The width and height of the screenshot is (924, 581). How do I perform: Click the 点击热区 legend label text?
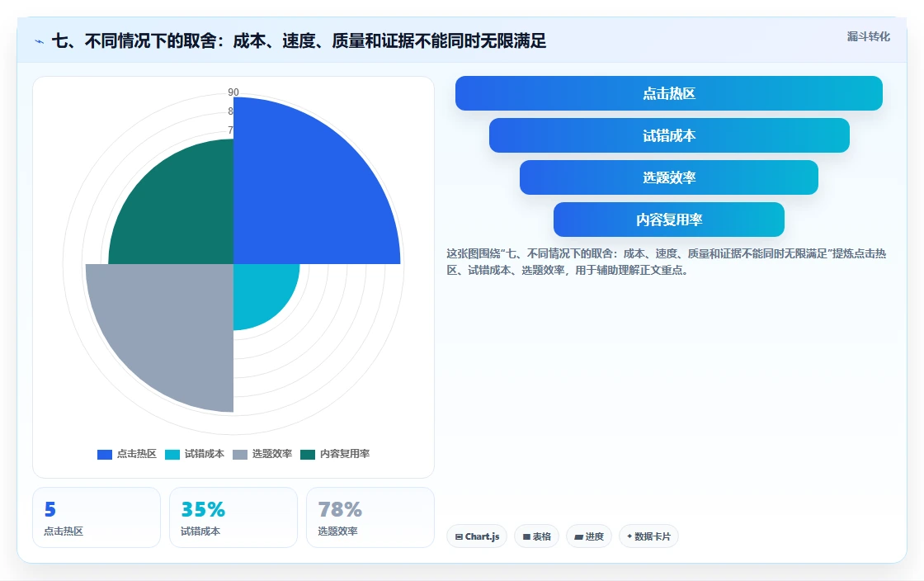(137, 454)
